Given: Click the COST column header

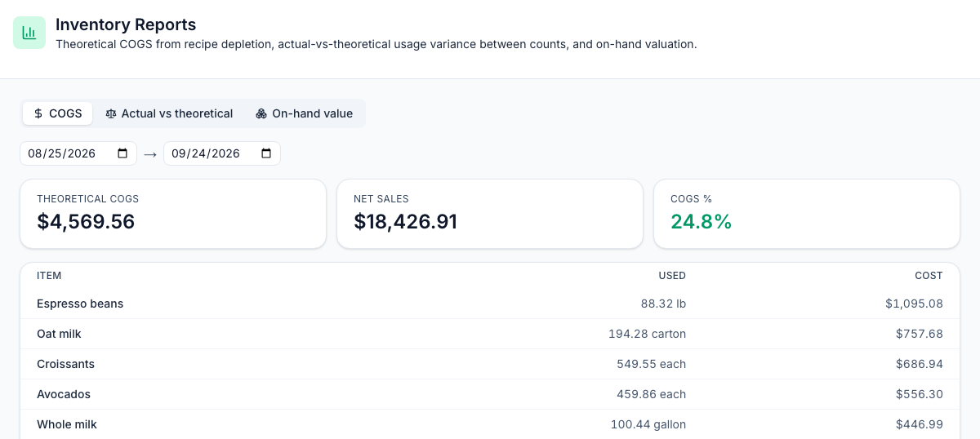Looking at the screenshot, I should coord(929,276).
